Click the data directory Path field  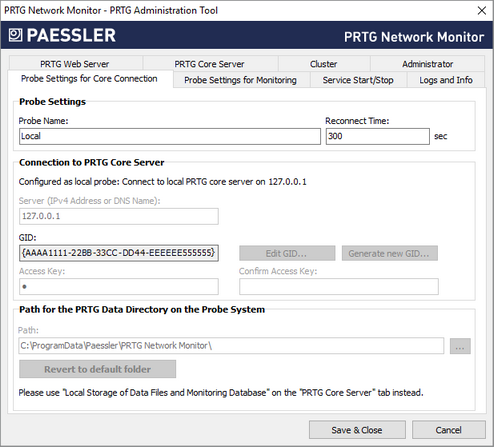(231, 346)
